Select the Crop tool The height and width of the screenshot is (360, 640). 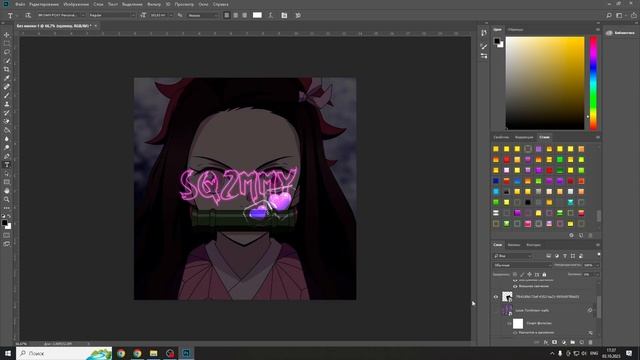coord(7,69)
